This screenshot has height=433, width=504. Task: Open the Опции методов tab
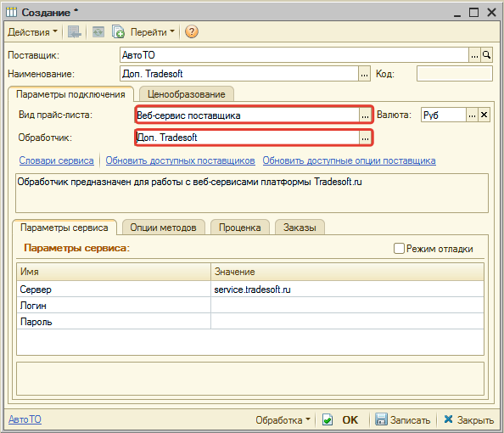[x=163, y=228]
